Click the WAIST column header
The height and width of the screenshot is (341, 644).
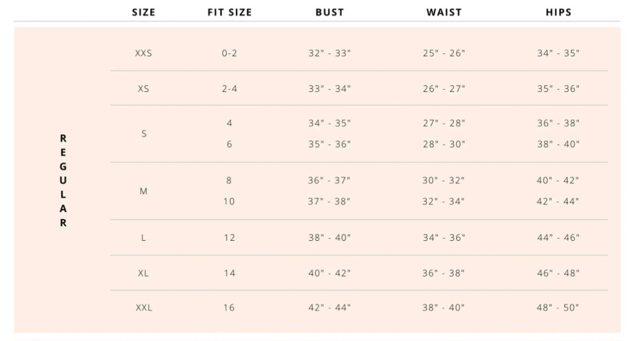pyautogui.click(x=444, y=12)
